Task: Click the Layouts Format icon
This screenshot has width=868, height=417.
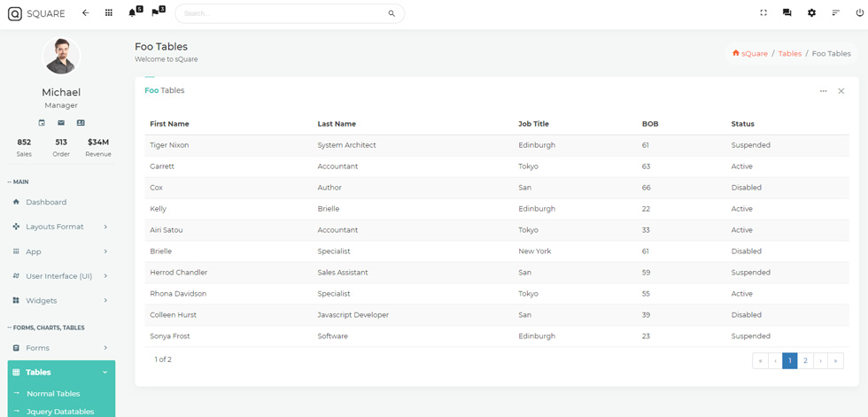Action: 16,227
